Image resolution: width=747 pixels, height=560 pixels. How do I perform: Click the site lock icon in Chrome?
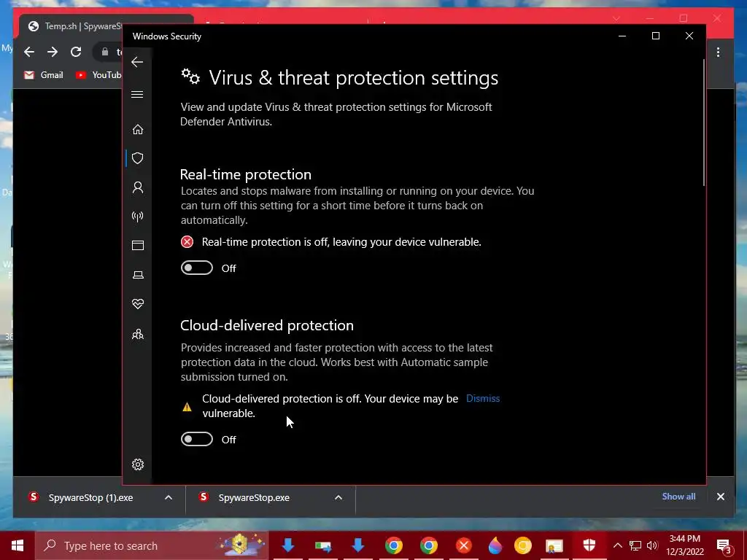105,52
